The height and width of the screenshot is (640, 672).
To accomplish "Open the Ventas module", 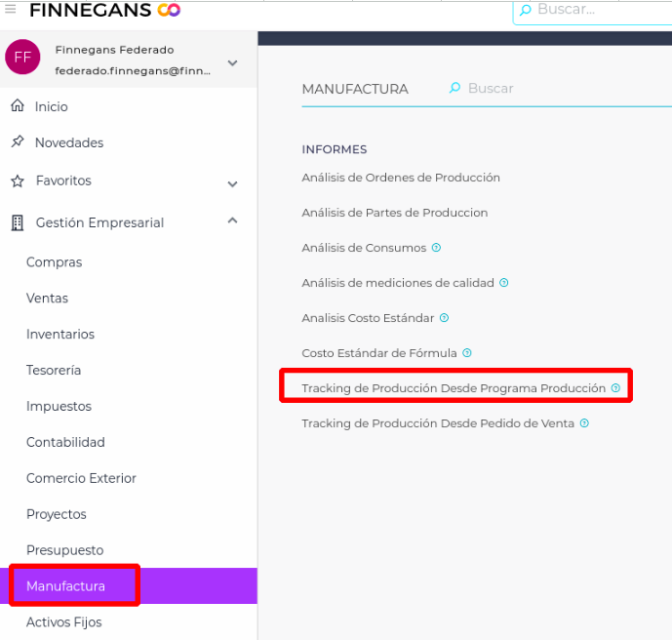I will 47,299.
